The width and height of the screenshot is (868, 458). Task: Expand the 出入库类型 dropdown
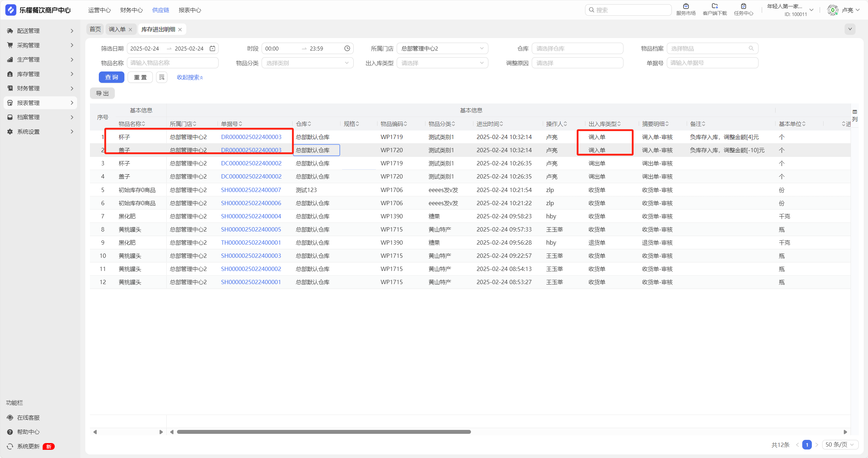click(442, 63)
